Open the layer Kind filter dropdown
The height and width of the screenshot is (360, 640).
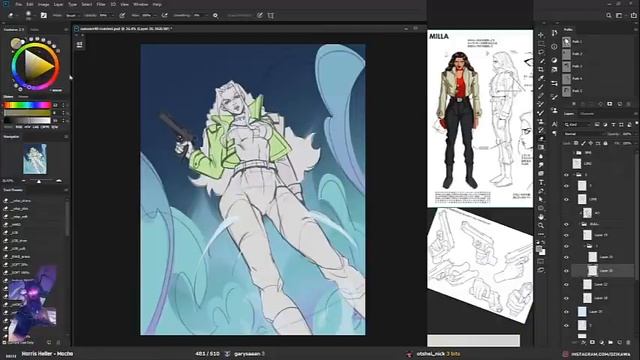point(577,124)
